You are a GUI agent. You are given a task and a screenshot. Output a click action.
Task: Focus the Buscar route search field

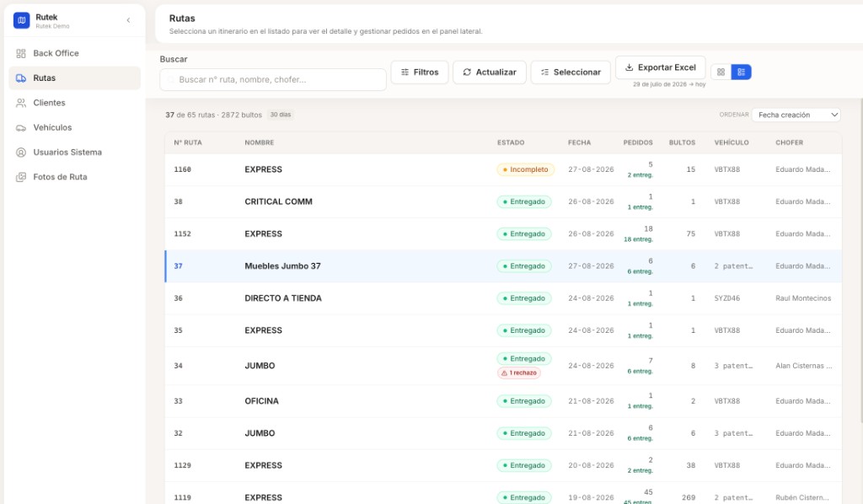pos(273,80)
